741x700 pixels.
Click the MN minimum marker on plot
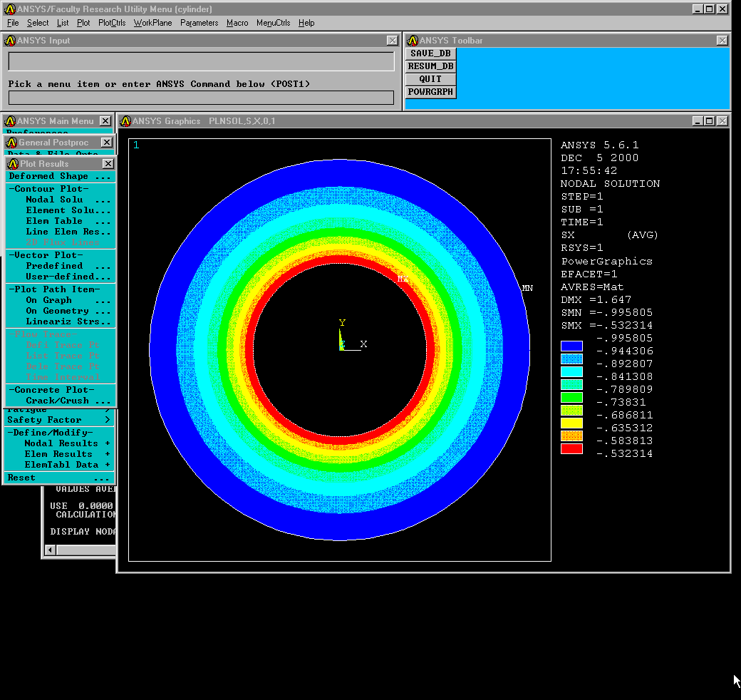pos(527,288)
